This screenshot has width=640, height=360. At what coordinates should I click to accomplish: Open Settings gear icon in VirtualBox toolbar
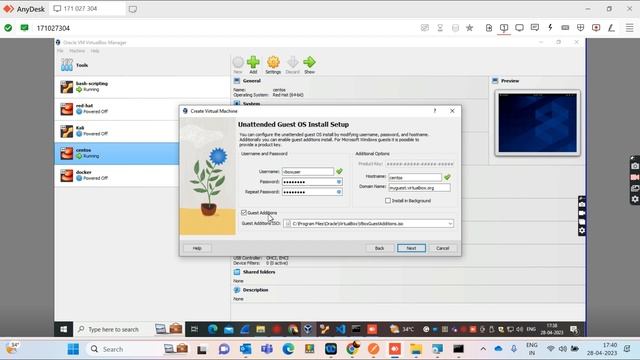(273, 65)
